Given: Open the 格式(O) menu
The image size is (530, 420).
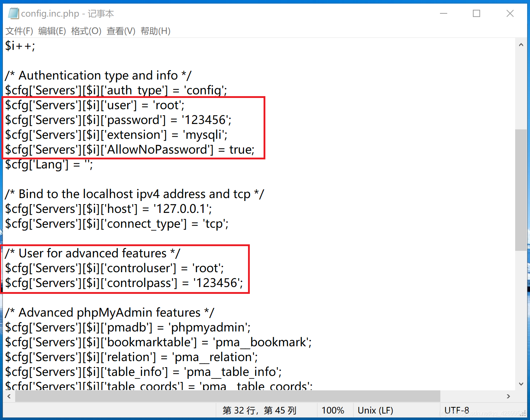Looking at the screenshot, I should pos(86,31).
